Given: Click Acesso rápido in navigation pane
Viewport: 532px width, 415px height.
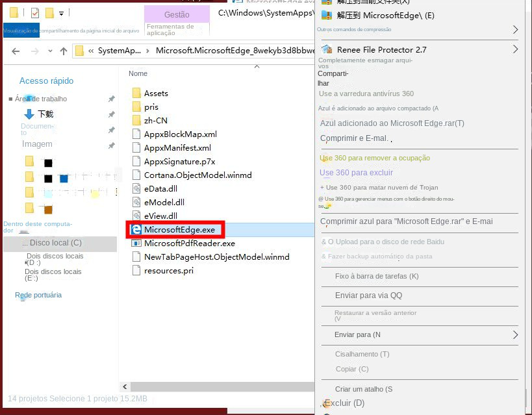Looking at the screenshot, I should click(x=47, y=81).
